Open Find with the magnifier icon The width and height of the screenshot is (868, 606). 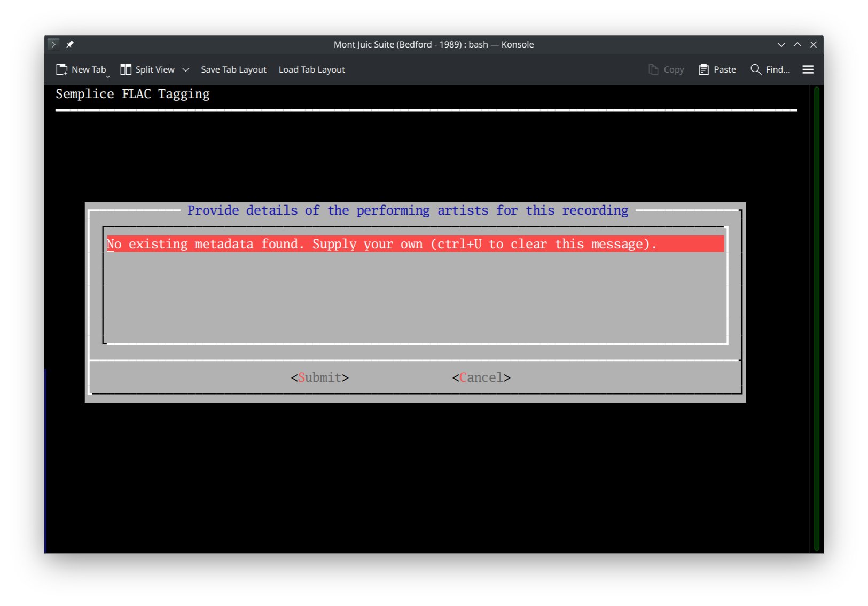coord(755,69)
